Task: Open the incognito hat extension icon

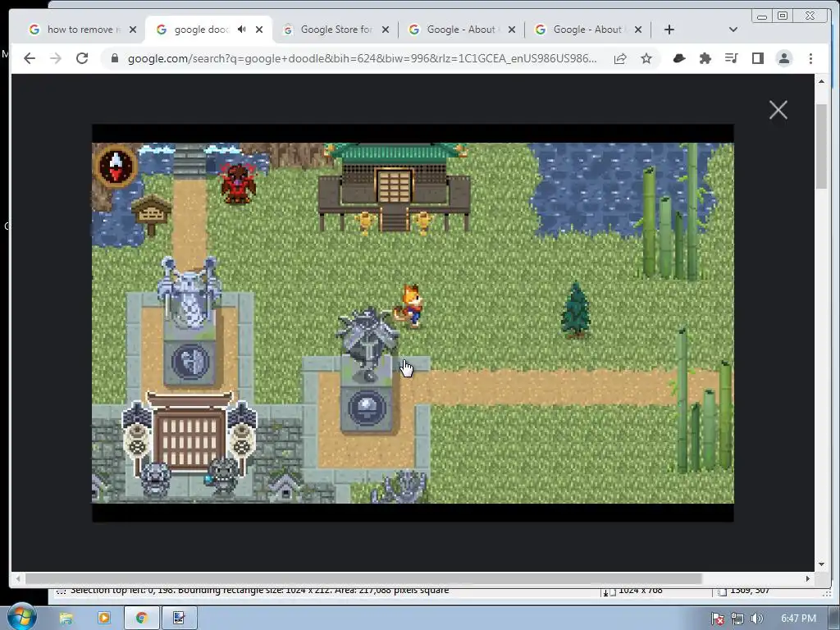Action: coord(678,58)
